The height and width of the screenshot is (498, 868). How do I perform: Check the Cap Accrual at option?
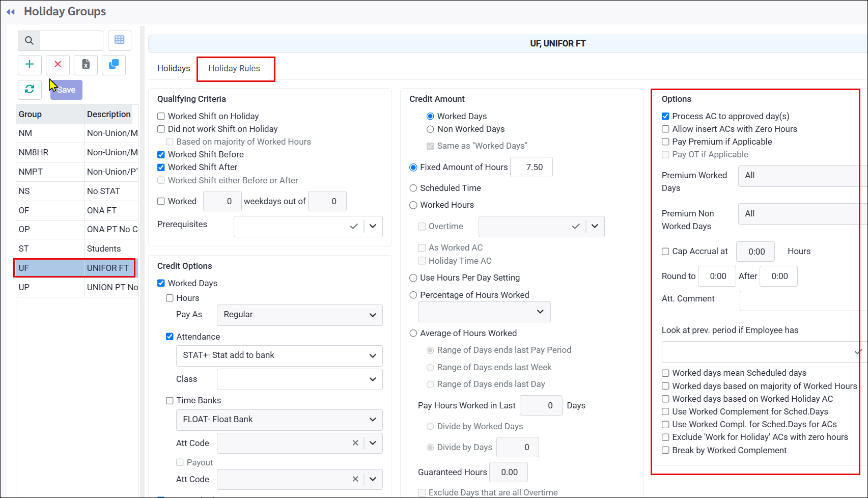tap(665, 251)
